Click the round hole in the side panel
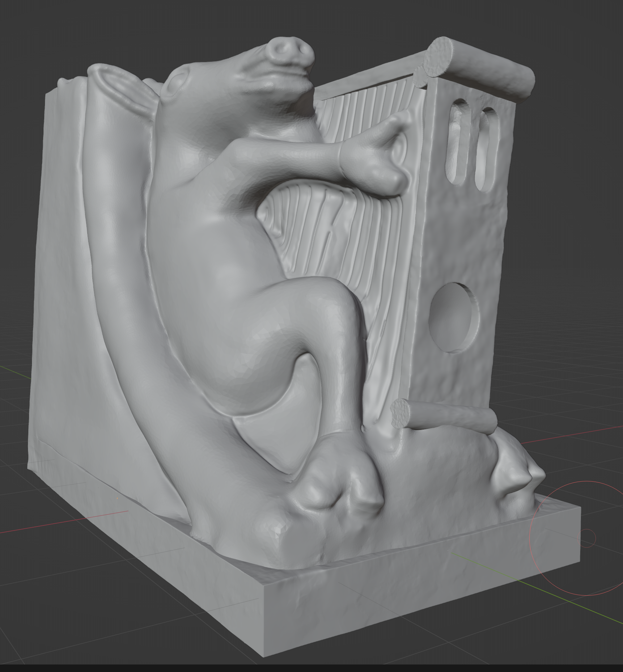The height and width of the screenshot is (672, 623). click(x=454, y=318)
